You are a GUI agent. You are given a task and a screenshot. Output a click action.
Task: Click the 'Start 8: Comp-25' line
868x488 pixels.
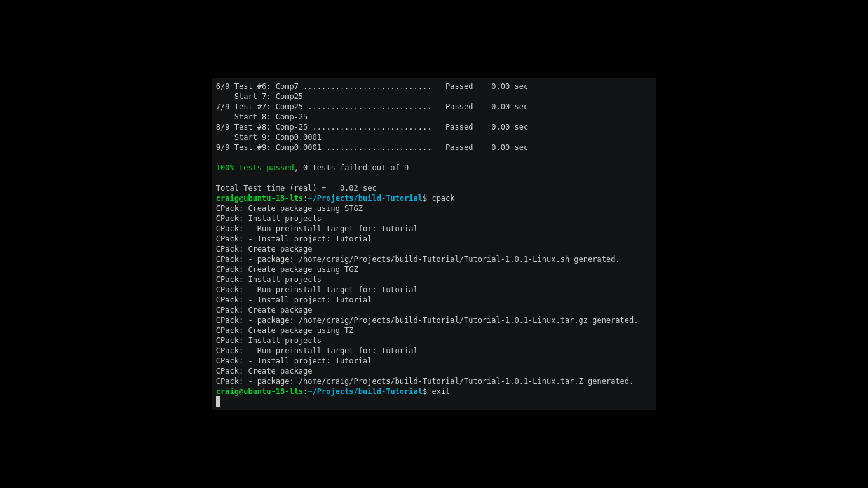271,117
